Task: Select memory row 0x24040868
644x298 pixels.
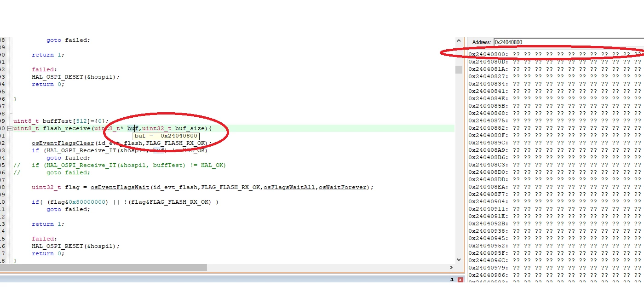Action: [x=555, y=113]
